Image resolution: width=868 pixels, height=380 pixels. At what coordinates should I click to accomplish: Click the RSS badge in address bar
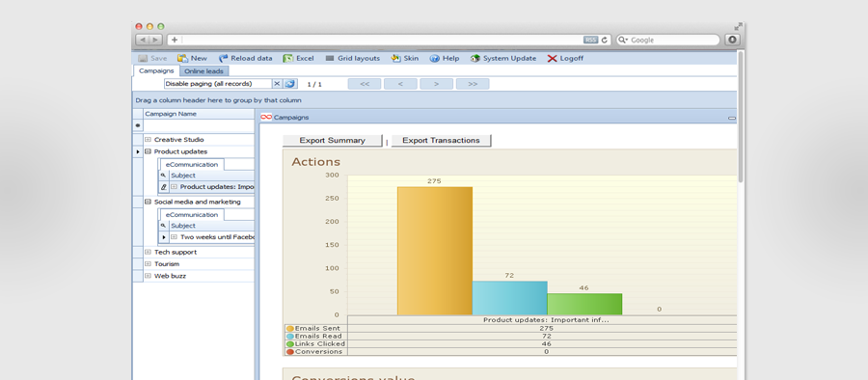pos(590,40)
